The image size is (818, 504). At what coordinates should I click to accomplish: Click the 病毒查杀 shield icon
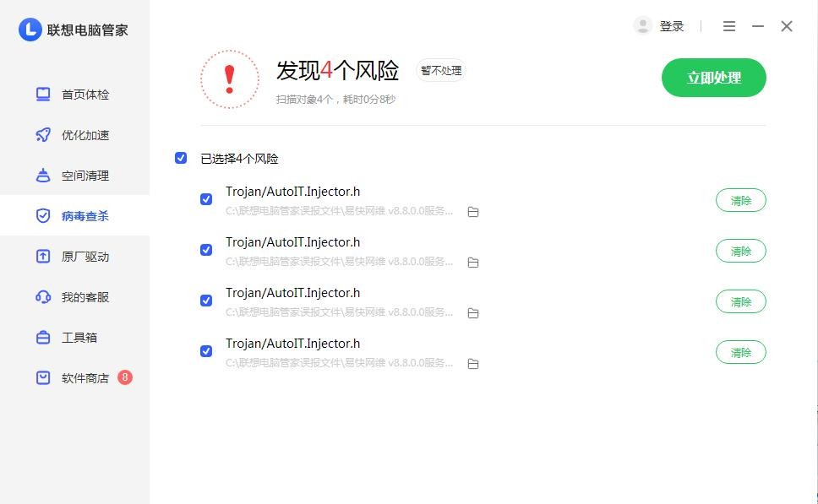click(x=43, y=216)
